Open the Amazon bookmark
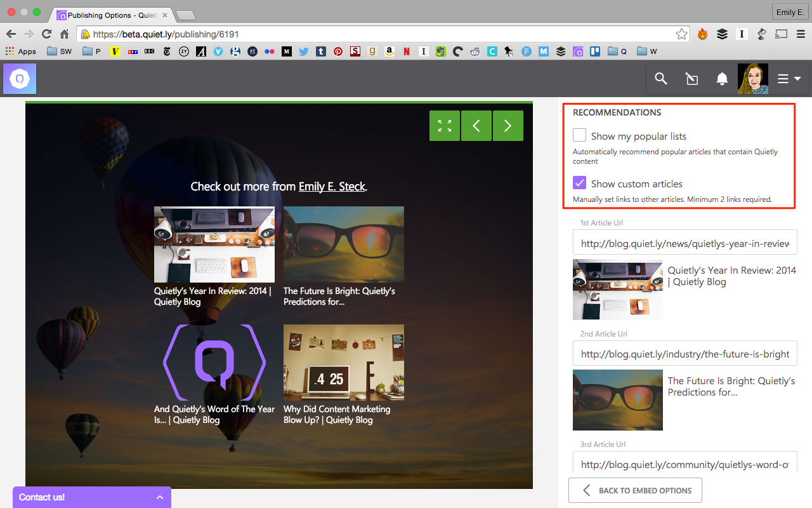This screenshot has width=812, height=508. (390, 51)
